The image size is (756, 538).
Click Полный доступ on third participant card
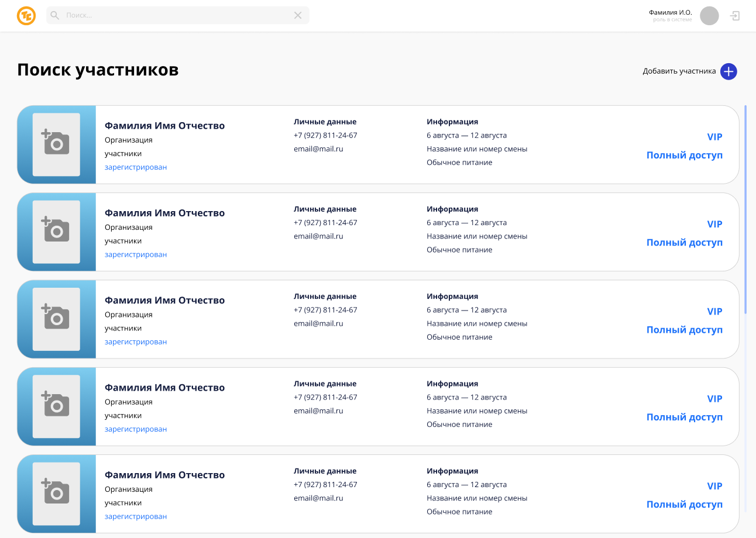(684, 330)
